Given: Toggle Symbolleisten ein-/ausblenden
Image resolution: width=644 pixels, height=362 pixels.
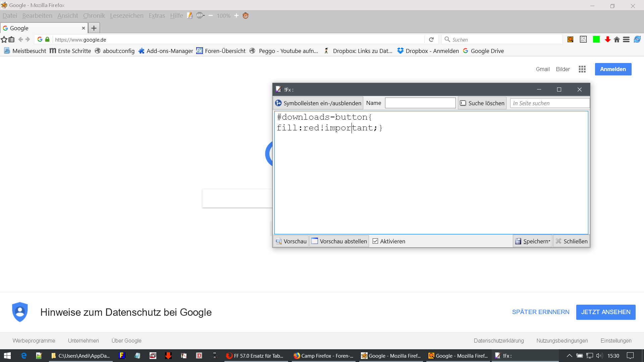Looking at the screenshot, I should 318,103.
